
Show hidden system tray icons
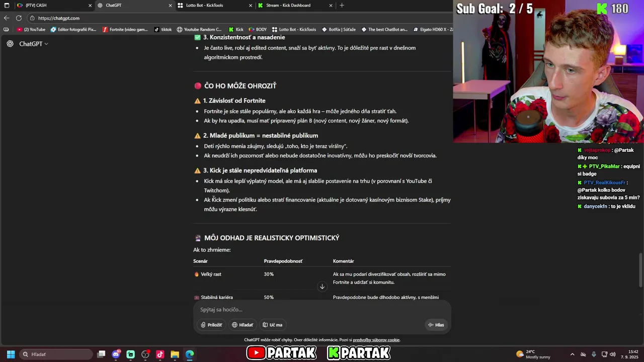pyautogui.click(x=572, y=354)
